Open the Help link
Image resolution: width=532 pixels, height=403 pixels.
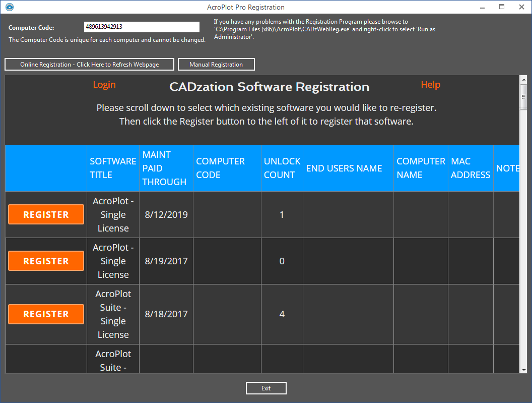(431, 85)
